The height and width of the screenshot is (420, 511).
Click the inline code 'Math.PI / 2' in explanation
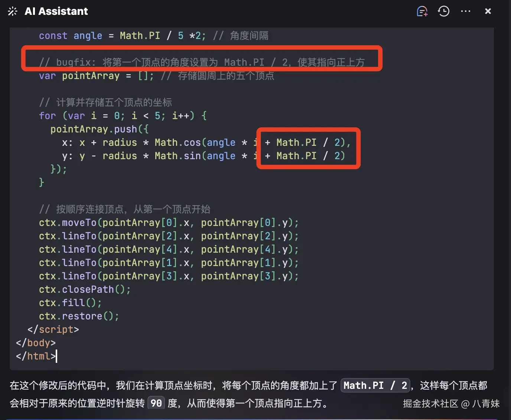click(375, 385)
